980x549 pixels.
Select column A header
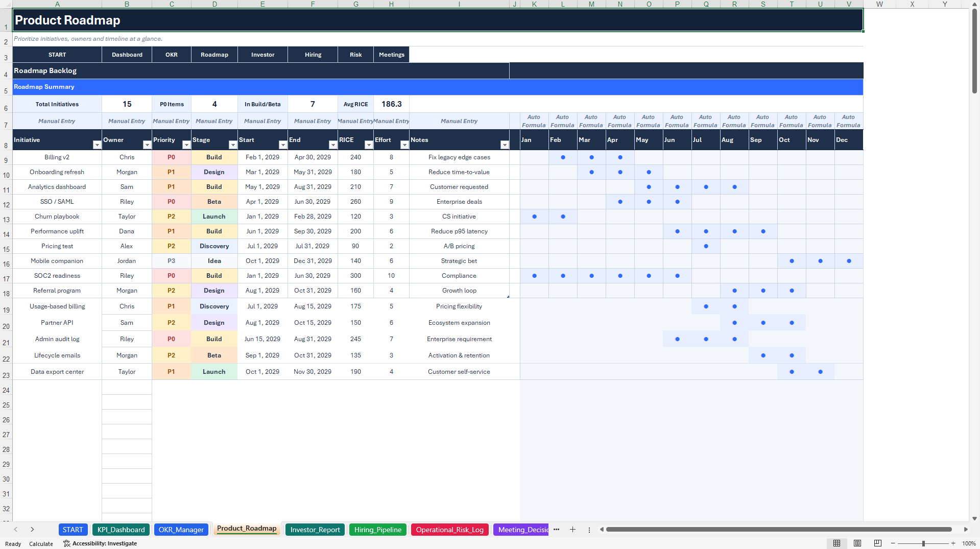[57, 4]
